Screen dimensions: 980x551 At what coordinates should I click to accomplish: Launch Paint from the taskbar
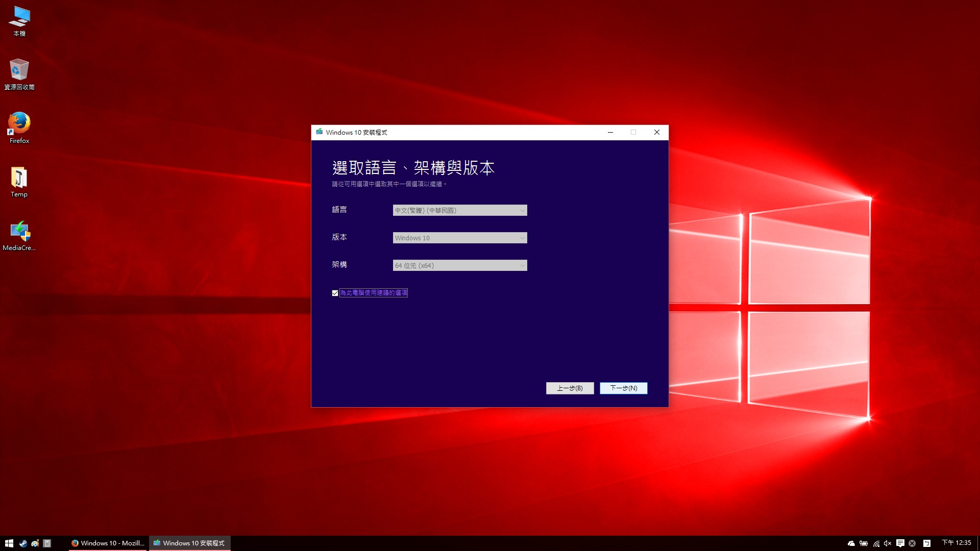point(35,543)
